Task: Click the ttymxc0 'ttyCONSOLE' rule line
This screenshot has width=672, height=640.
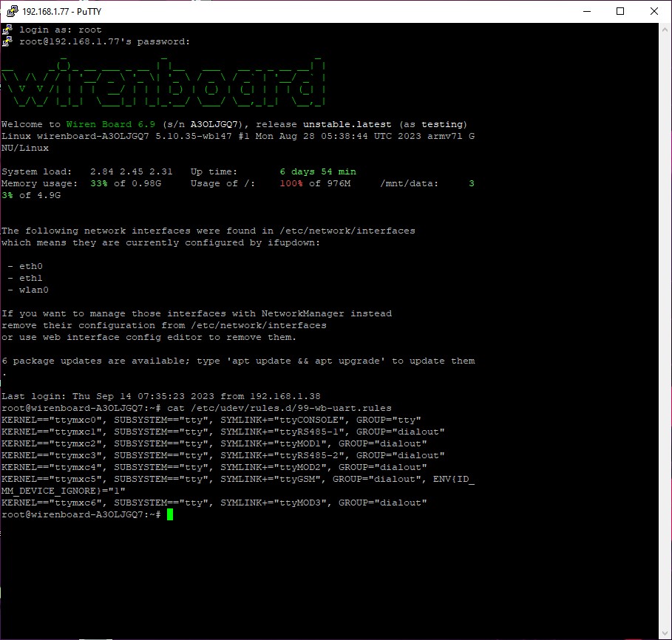Action: coord(211,420)
